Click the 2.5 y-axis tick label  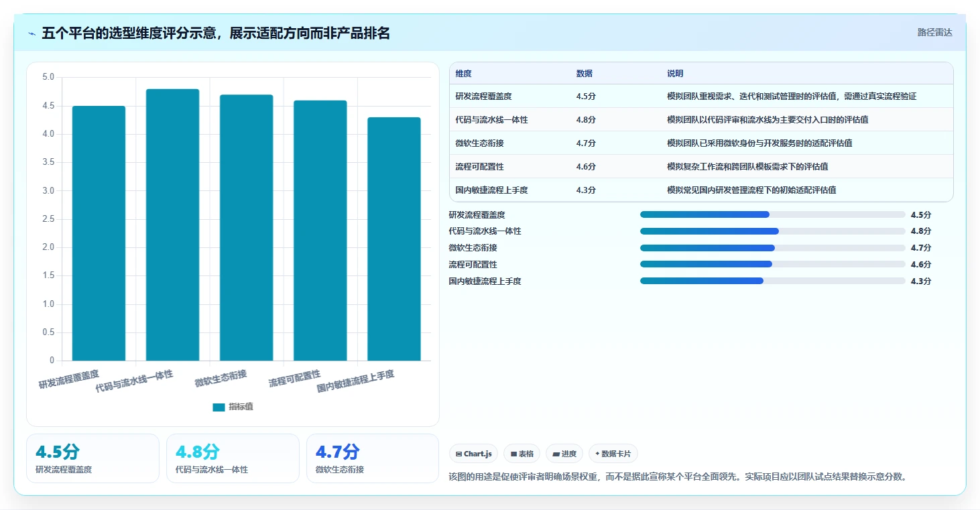pyautogui.click(x=48, y=219)
